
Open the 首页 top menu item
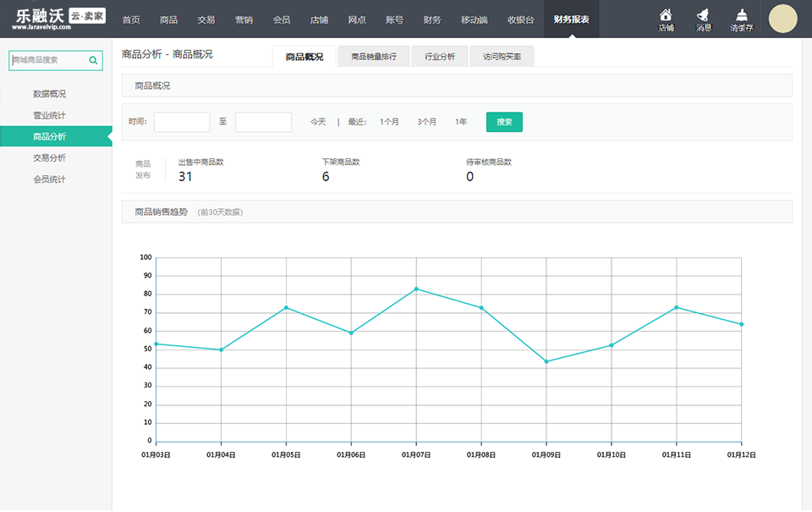131,19
